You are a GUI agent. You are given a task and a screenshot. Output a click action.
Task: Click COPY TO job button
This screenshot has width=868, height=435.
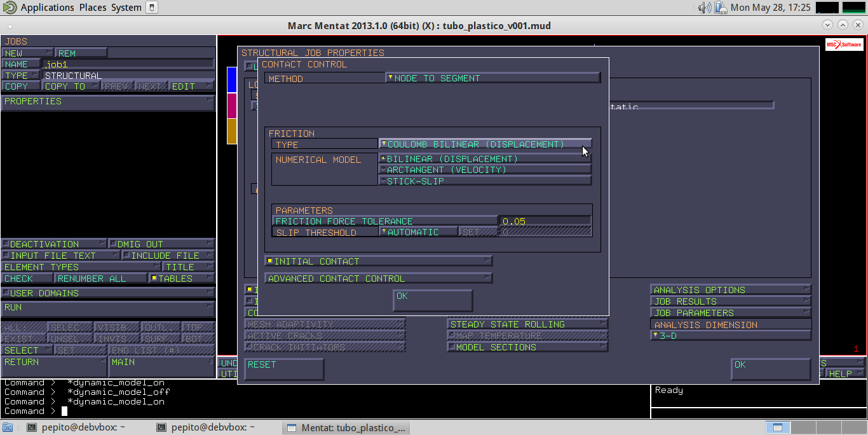click(x=71, y=86)
